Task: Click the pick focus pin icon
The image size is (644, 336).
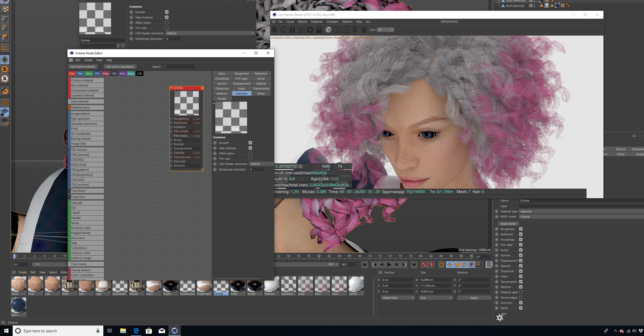Action: tap(355, 30)
